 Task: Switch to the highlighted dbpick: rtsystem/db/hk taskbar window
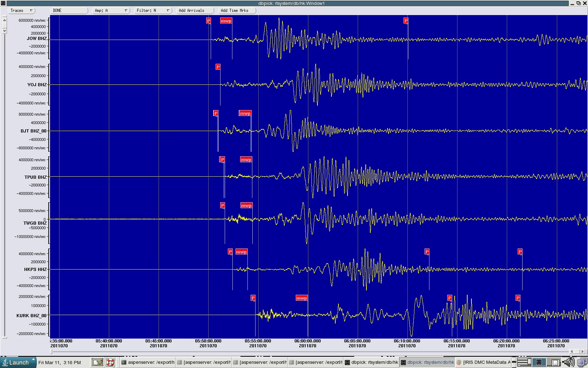point(427,362)
